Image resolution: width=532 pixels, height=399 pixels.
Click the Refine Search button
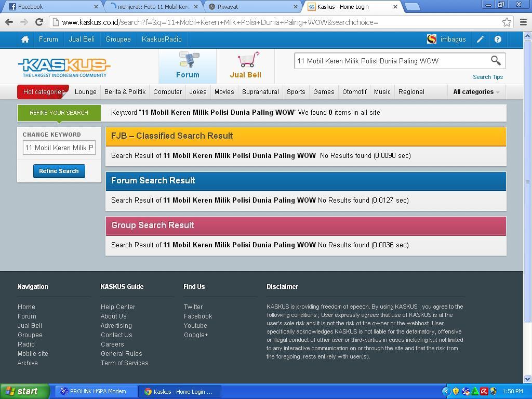59,171
